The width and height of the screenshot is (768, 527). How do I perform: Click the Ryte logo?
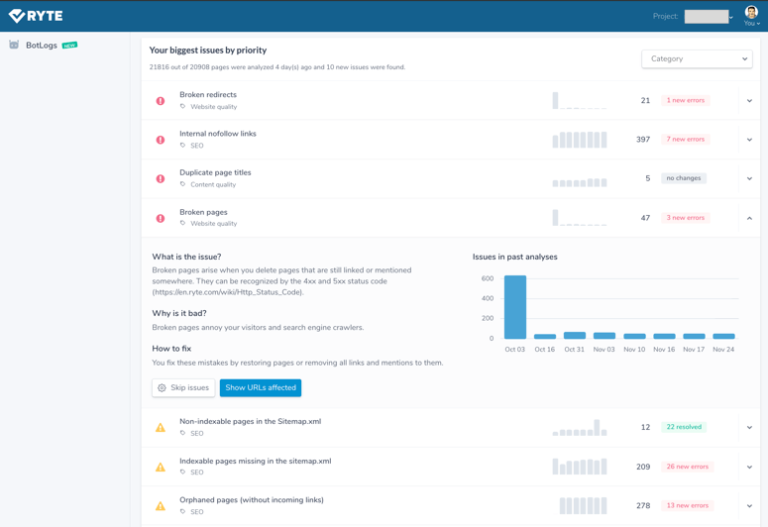coord(36,16)
